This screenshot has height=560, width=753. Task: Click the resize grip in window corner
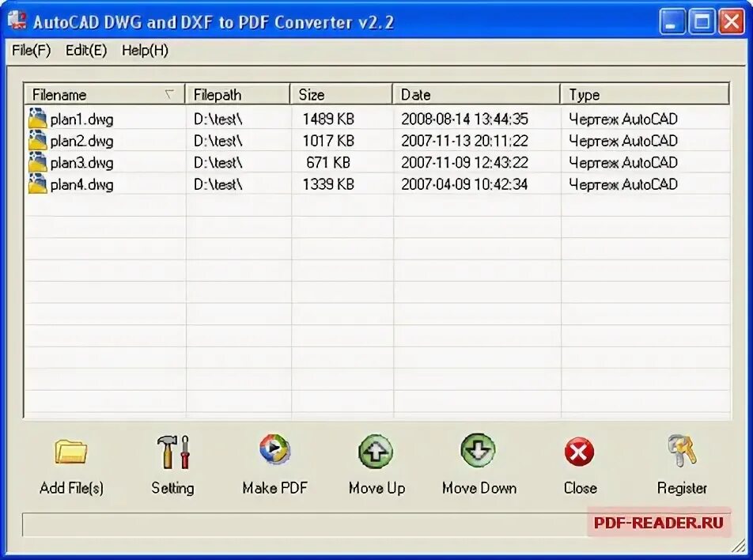738,546
